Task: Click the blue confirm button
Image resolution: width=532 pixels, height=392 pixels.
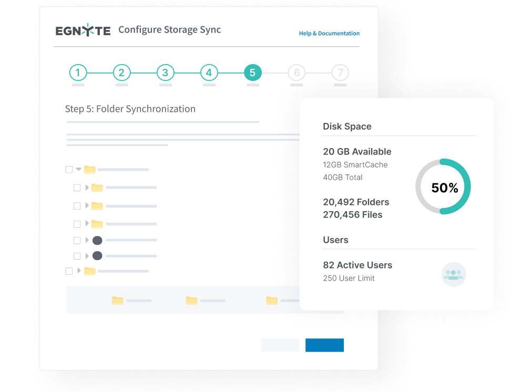Action: pos(324,345)
